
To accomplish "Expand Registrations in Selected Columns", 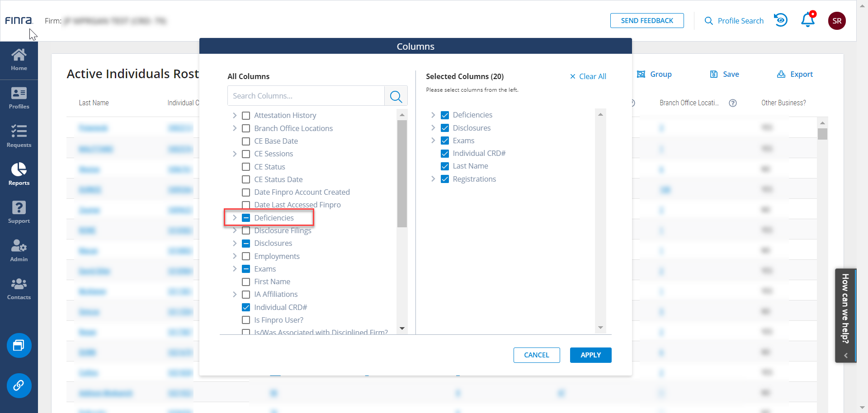I will click(433, 179).
